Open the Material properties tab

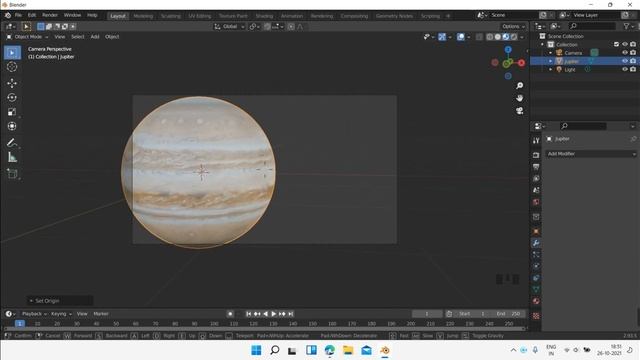coord(536,301)
